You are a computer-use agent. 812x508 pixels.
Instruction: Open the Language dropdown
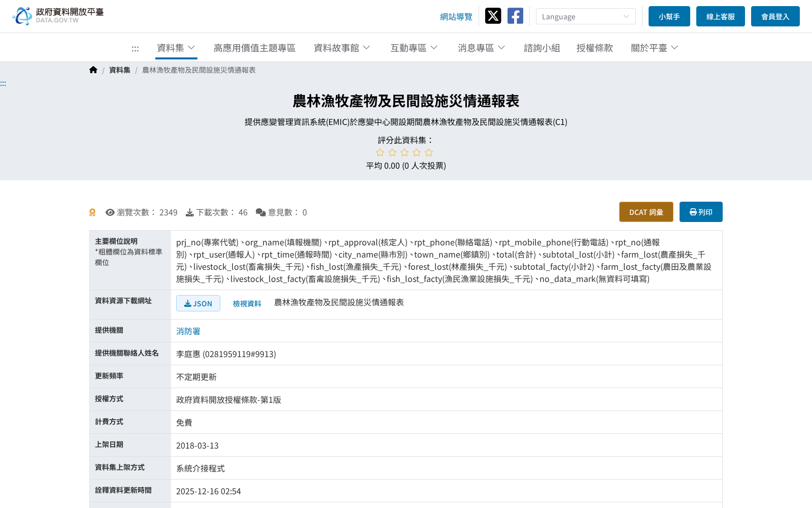(x=586, y=16)
